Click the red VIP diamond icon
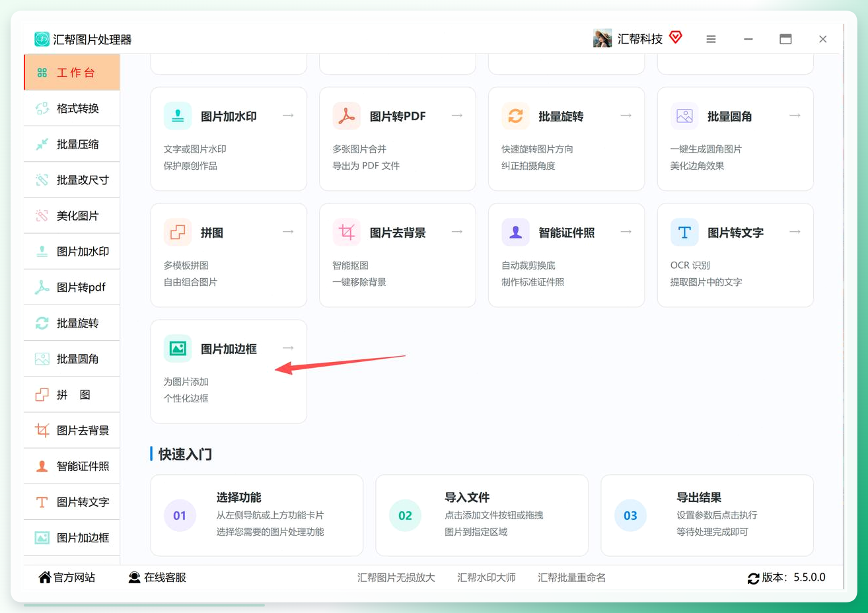Image resolution: width=868 pixels, height=613 pixels. coord(675,37)
